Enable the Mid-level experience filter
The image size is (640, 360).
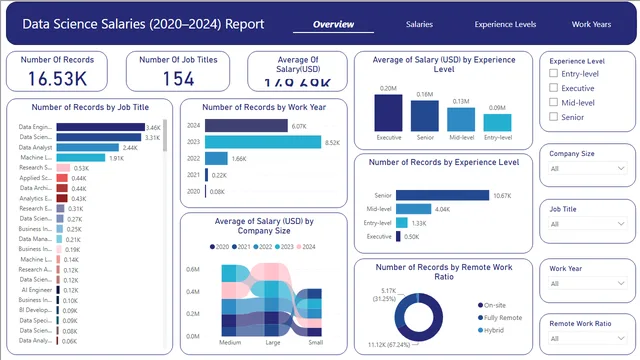[553, 102]
